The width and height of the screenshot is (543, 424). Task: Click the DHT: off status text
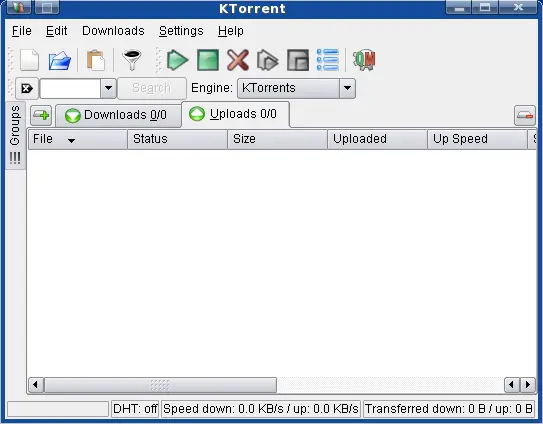point(135,409)
